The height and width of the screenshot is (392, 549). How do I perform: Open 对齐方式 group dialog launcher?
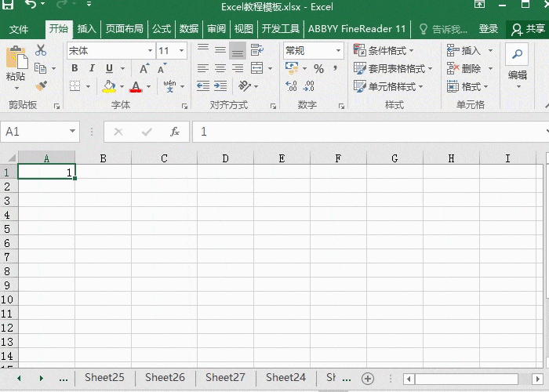pyautogui.click(x=273, y=107)
